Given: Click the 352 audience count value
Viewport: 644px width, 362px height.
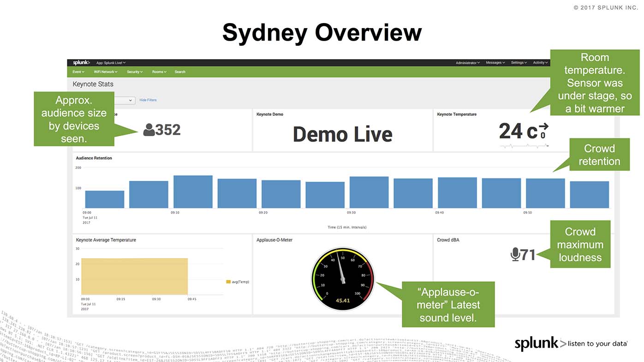Looking at the screenshot, I should pyautogui.click(x=168, y=130).
